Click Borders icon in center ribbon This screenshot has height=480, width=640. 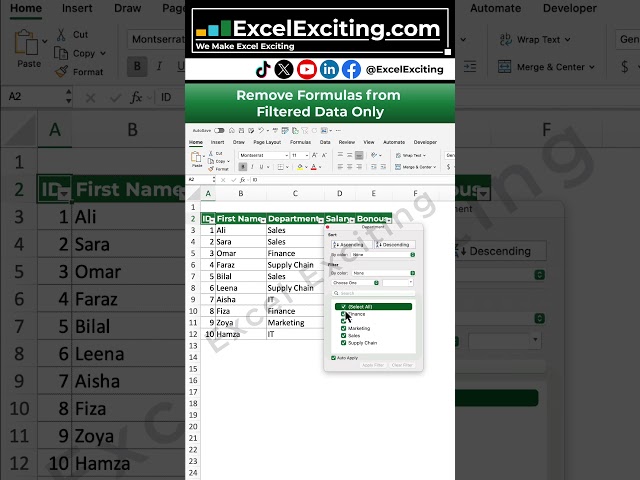(x=280, y=167)
